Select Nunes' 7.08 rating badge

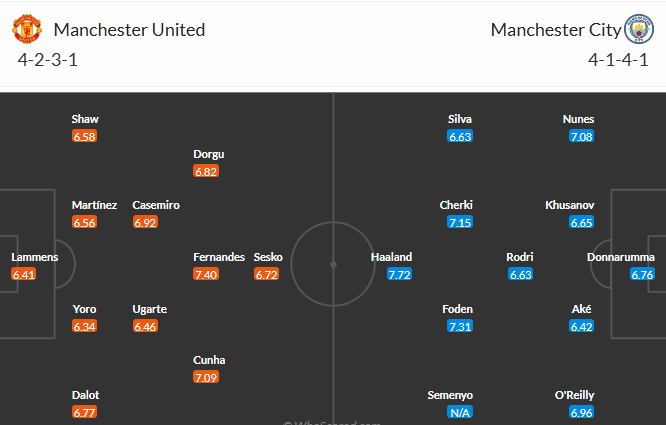pyautogui.click(x=581, y=136)
